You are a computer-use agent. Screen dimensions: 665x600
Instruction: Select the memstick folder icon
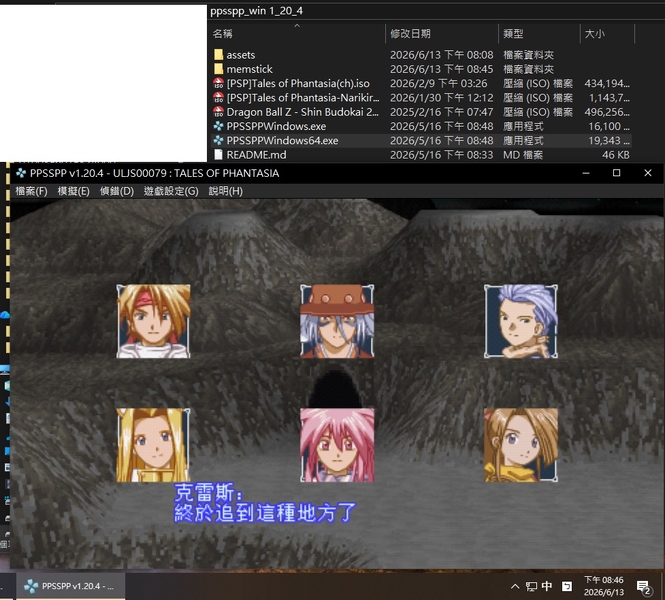tap(218, 69)
